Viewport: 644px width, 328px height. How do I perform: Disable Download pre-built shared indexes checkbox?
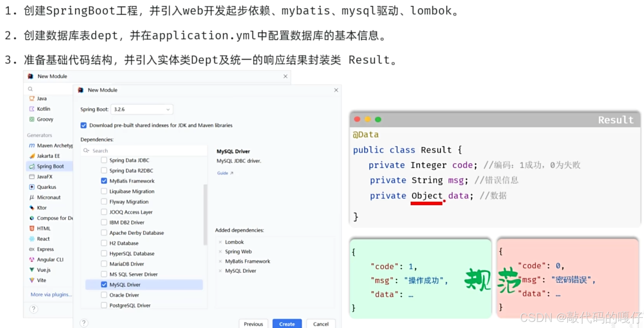click(84, 126)
